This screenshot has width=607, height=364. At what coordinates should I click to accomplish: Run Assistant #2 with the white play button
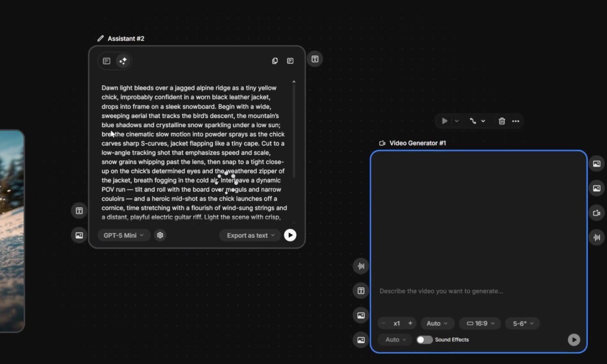(290, 235)
